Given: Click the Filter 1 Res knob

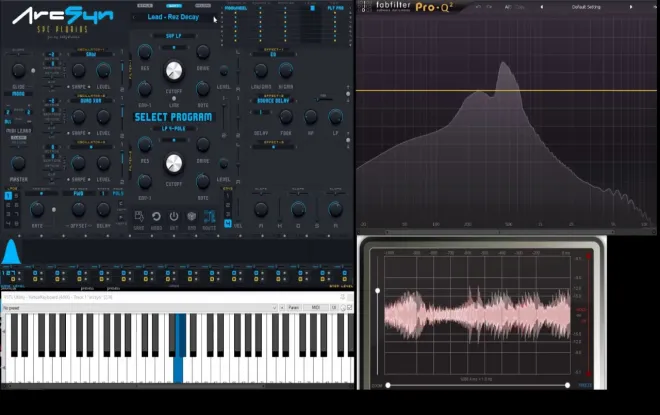Looking at the screenshot, I should tap(145, 52).
